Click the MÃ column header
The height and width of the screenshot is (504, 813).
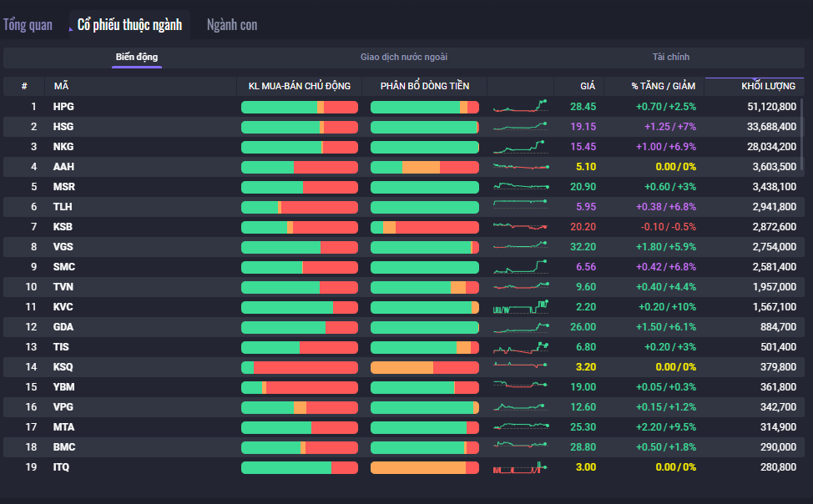pos(62,86)
